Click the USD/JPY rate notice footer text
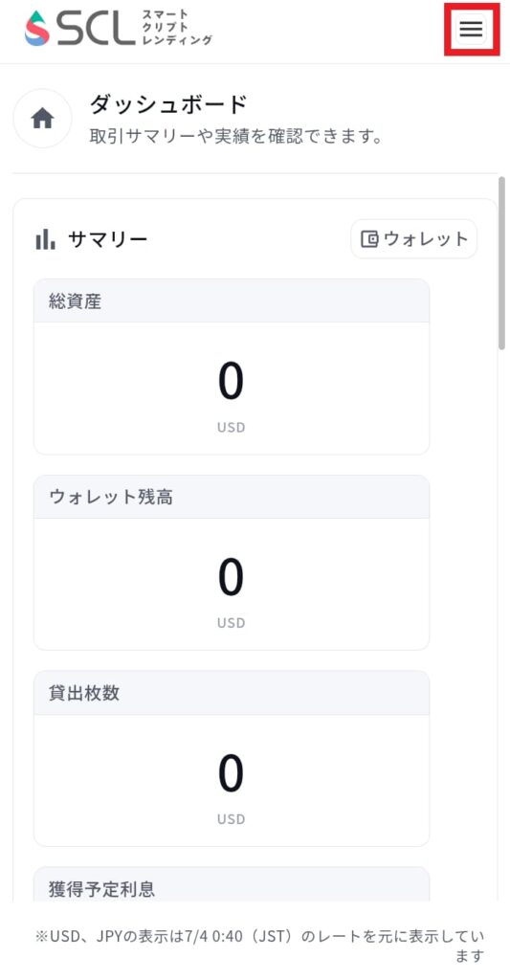The width and height of the screenshot is (510, 980). 260,947
